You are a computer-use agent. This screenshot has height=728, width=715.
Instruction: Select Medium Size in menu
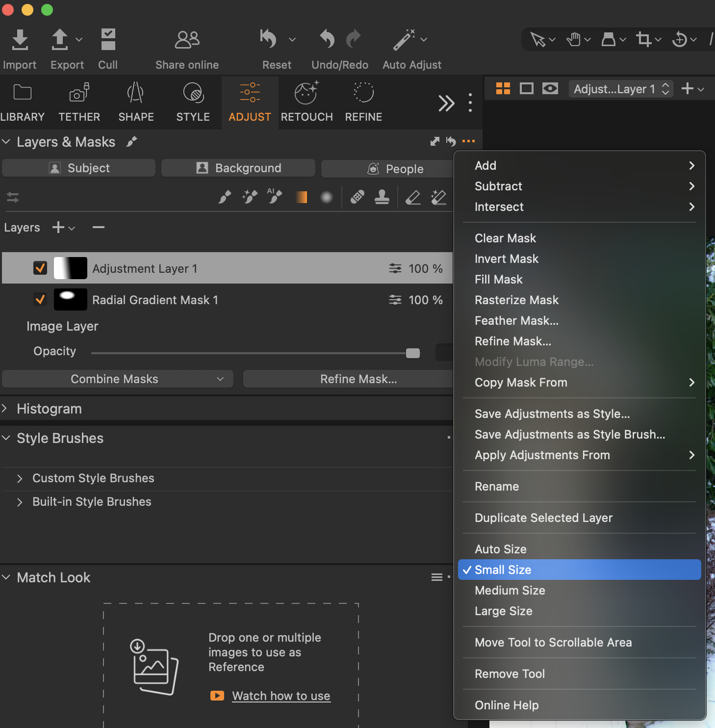point(579,590)
